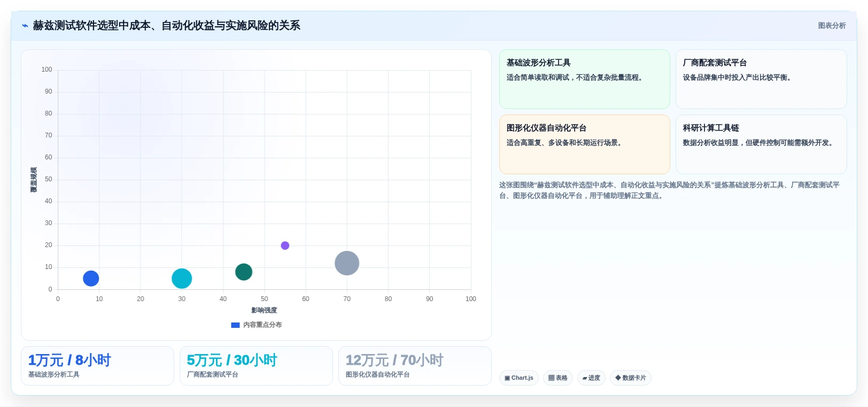Viewport: 868px width, 407px height.
Task: Click the text 数据分析收益明显，但硬件控制可能需额外开发。
Action: coord(759,143)
